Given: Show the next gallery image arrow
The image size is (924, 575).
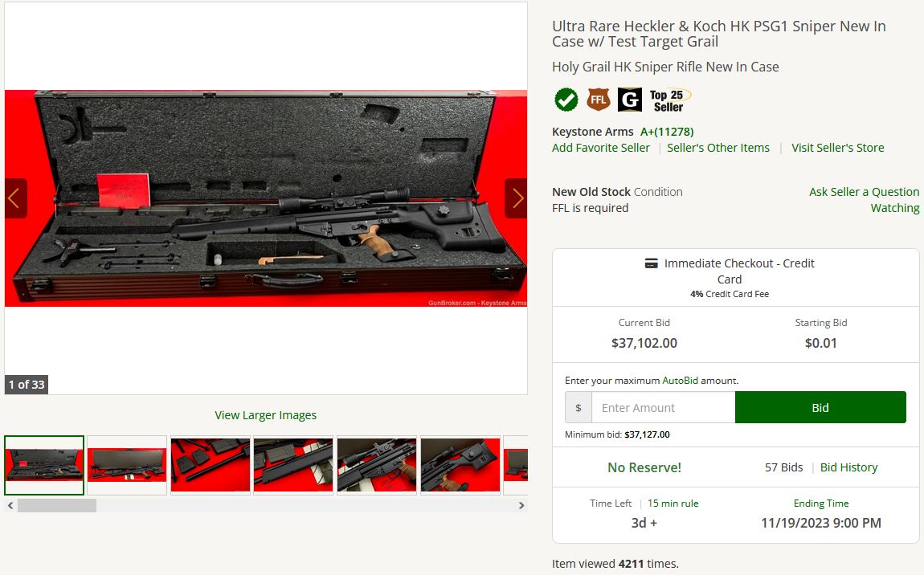Looking at the screenshot, I should click(517, 198).
